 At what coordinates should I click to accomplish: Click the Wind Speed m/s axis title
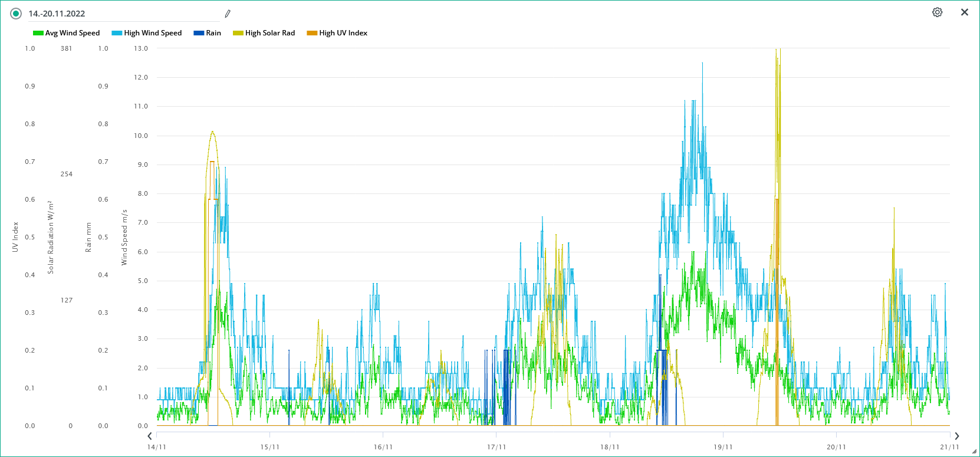tap(124, 237)
